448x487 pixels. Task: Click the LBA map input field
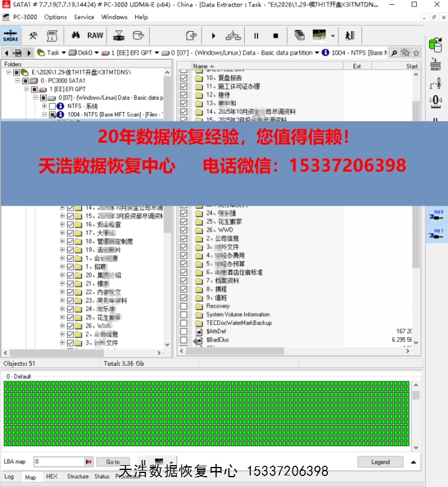click(x=58, y=462)
